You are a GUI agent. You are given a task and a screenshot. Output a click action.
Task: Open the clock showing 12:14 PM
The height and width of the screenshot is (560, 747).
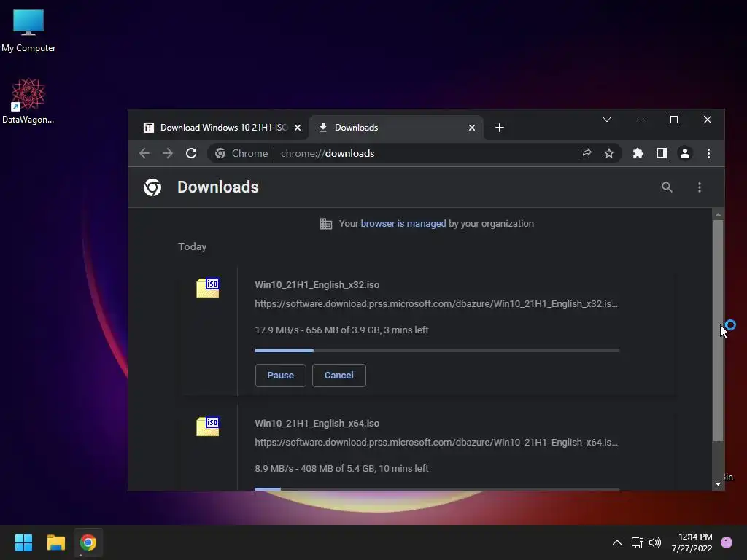point(692,542)
